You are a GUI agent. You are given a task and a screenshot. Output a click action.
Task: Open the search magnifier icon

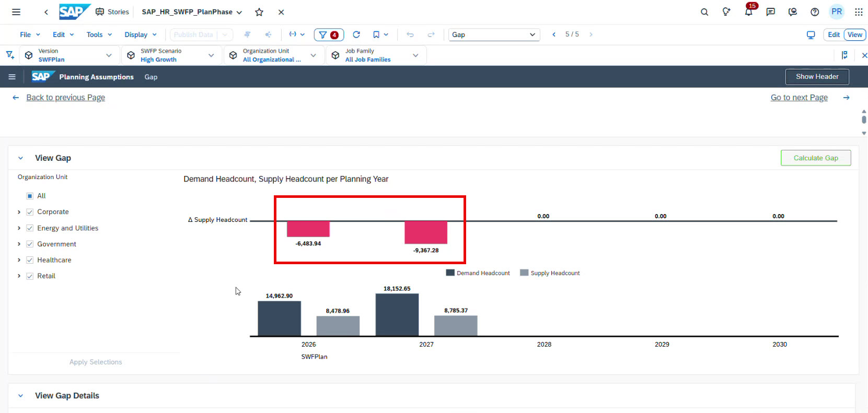tap(704, 12)
